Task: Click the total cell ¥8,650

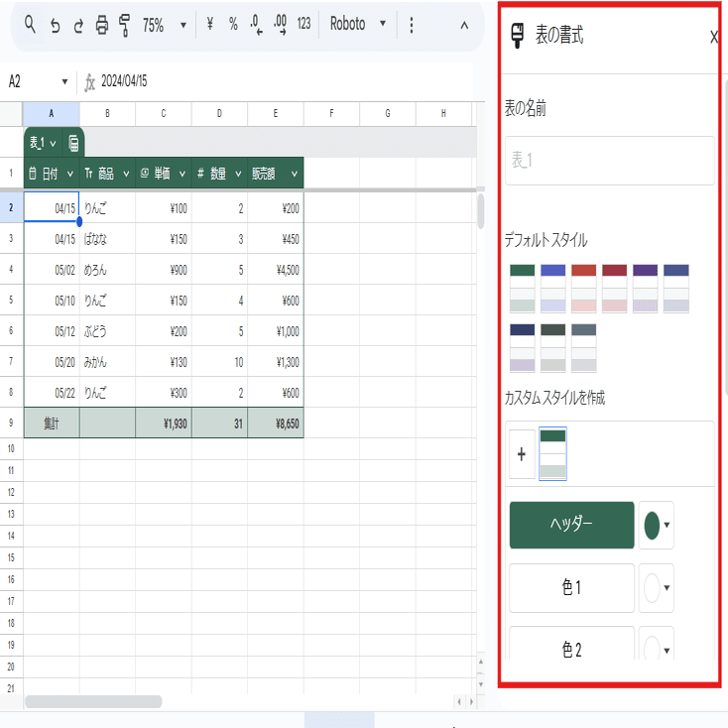Action: coord(276,423)
